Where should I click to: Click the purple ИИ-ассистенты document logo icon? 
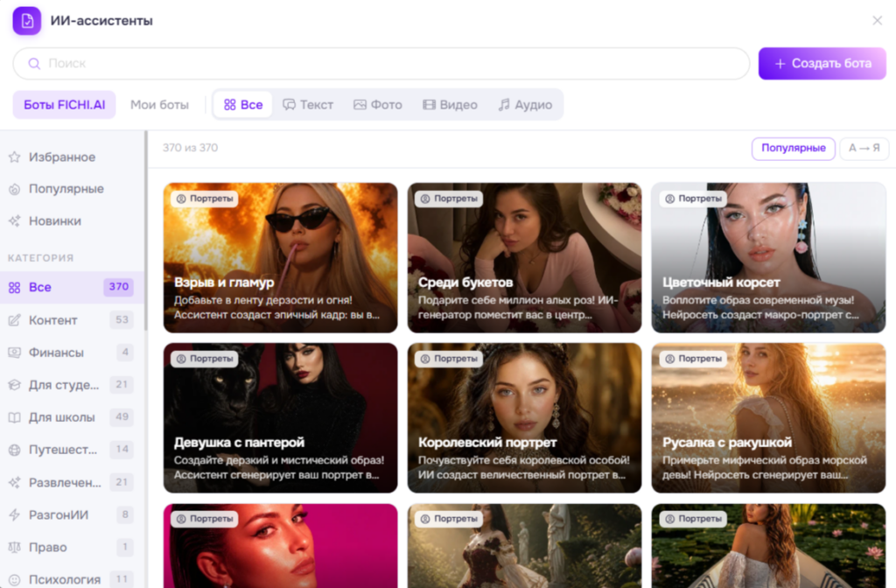tap(27, 21)
